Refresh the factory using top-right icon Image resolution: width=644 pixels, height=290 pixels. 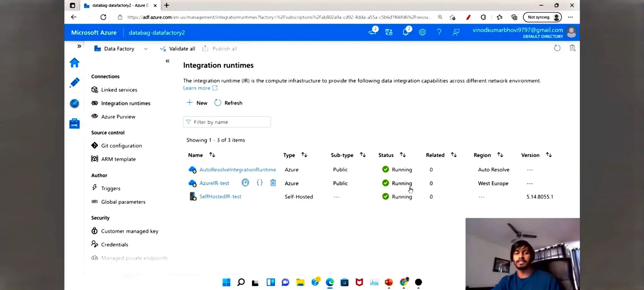(557, 48)
